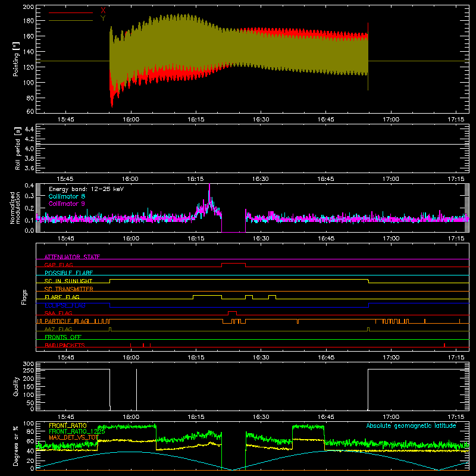The height and width of the screenshot is (476, 476).
Task: Select the orange MAX_DET_VS_TOT legend entry
Action: (74, 437)
